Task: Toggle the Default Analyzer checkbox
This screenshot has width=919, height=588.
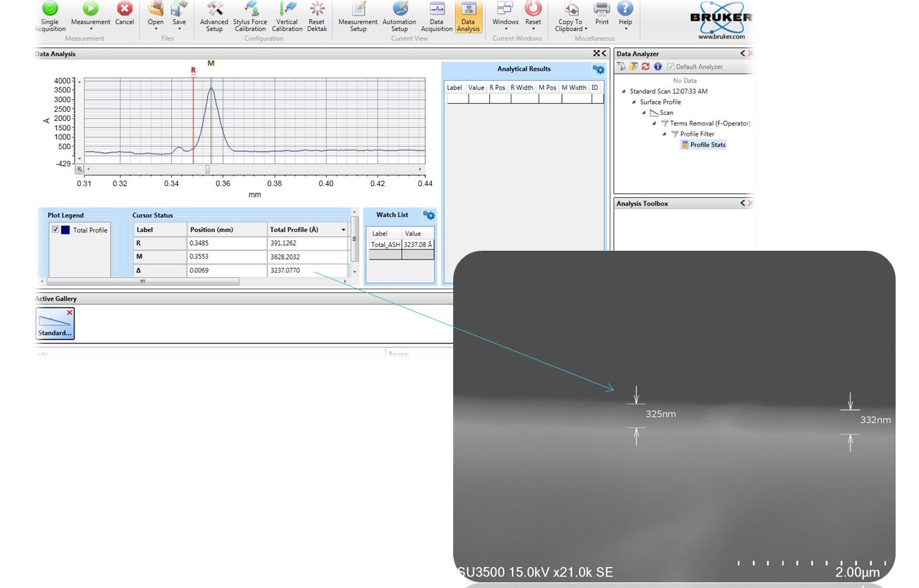Action: point(671,67)
